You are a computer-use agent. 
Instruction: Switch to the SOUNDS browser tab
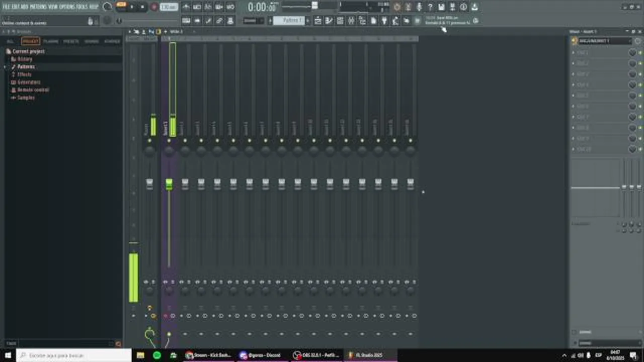(92, 41)
